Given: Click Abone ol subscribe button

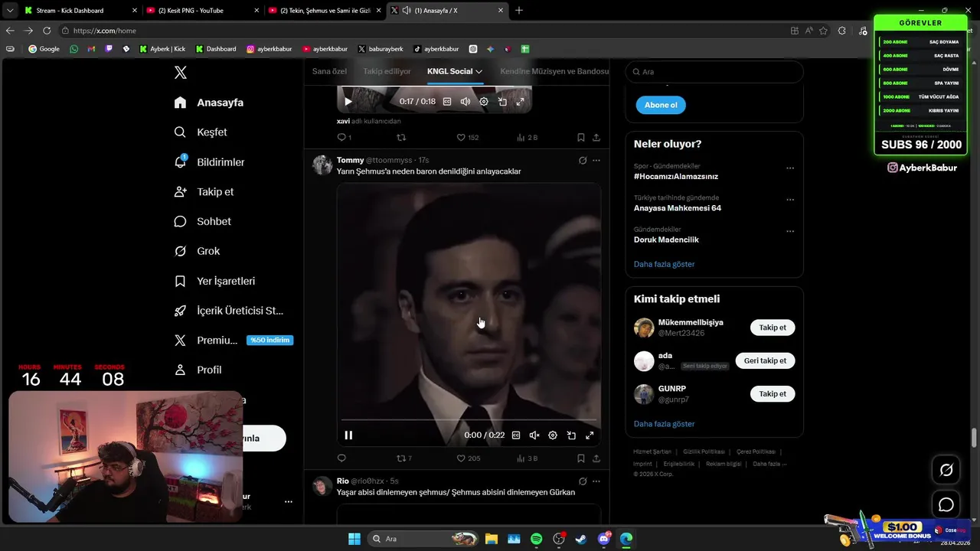Looking at the screenshot, I should pos(661,105).
